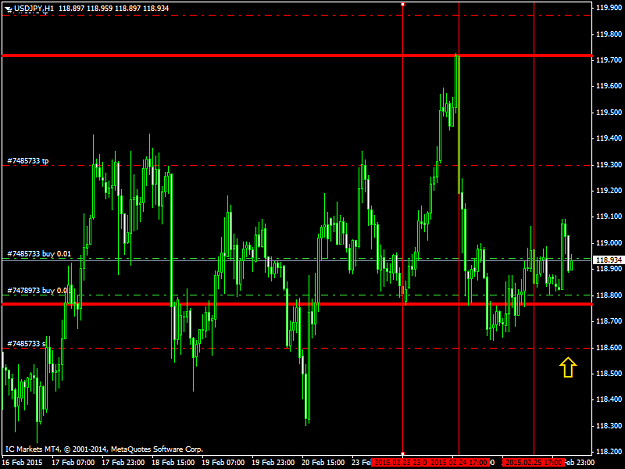Click the USDJPY,H1 chart title text
This screenshot has height=469, width=625.
click(34, 8)
